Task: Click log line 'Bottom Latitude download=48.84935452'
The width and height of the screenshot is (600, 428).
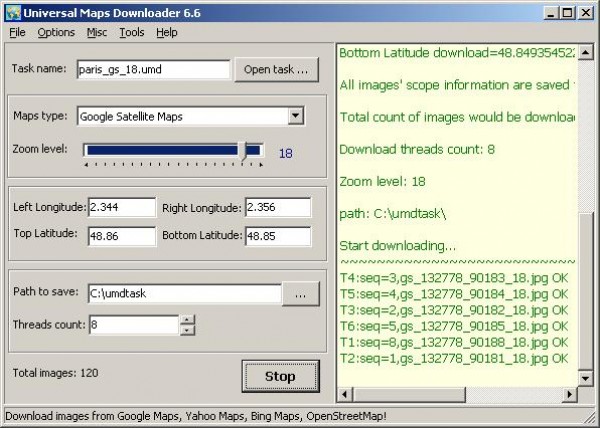Action: point(457,52)
